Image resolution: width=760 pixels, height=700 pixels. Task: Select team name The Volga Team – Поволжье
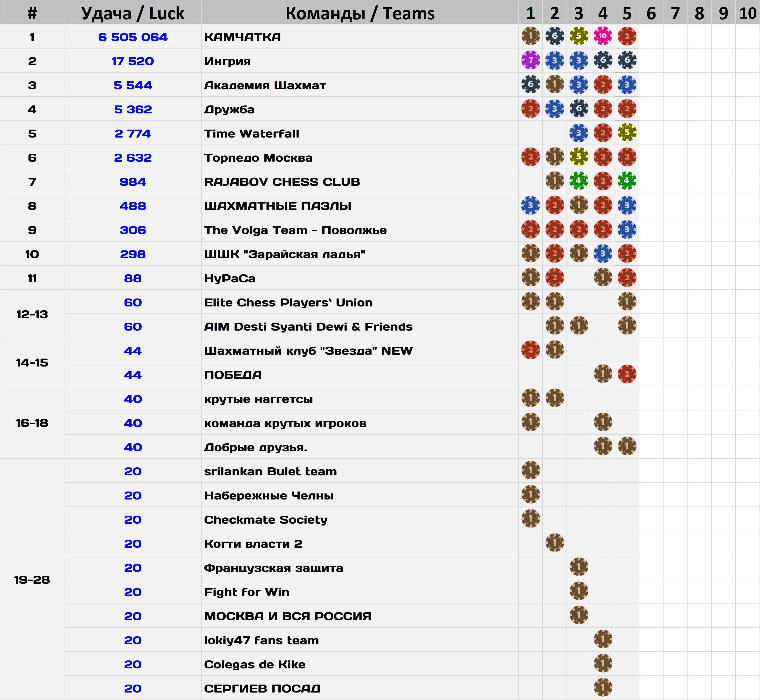tap(295, 230)
